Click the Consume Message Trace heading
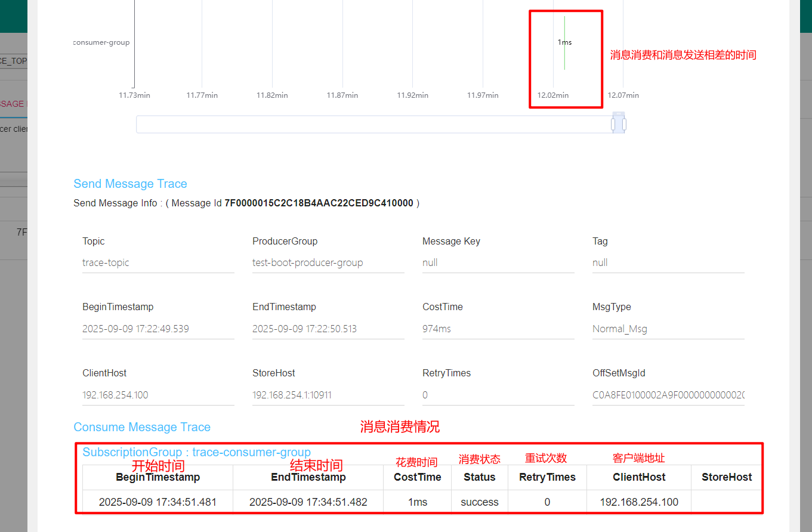 pyautogui.click(x=142, y=427)
